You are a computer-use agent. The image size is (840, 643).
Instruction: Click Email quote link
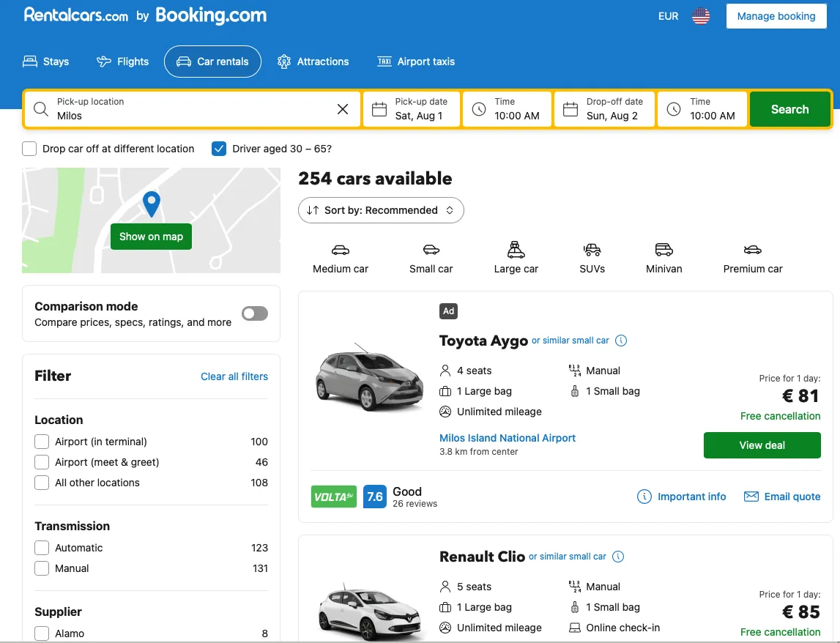point(782,497)
